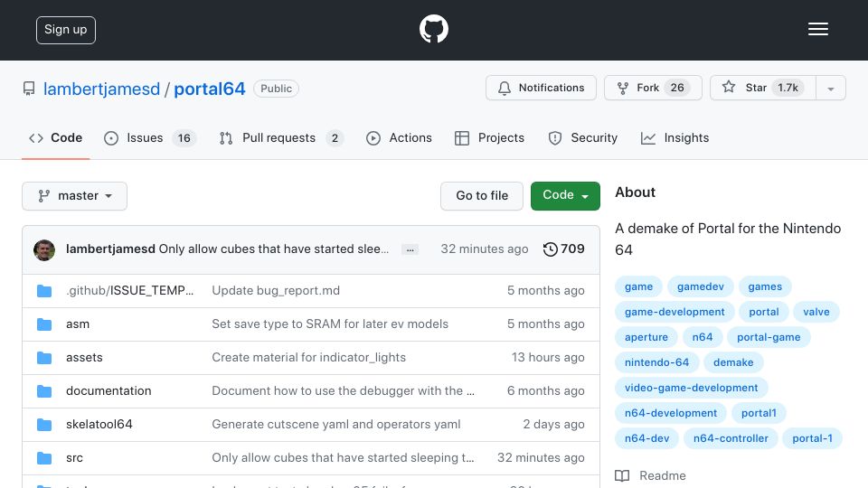This screenshot has width=868, height=488.
Task: Click the Sign up button
Action: tap(66, 30)
